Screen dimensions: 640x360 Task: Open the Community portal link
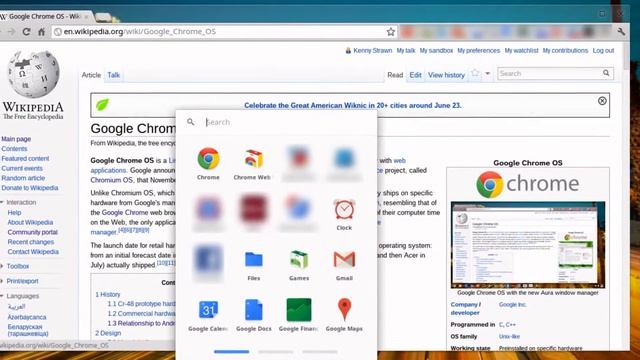coord(33,232)
